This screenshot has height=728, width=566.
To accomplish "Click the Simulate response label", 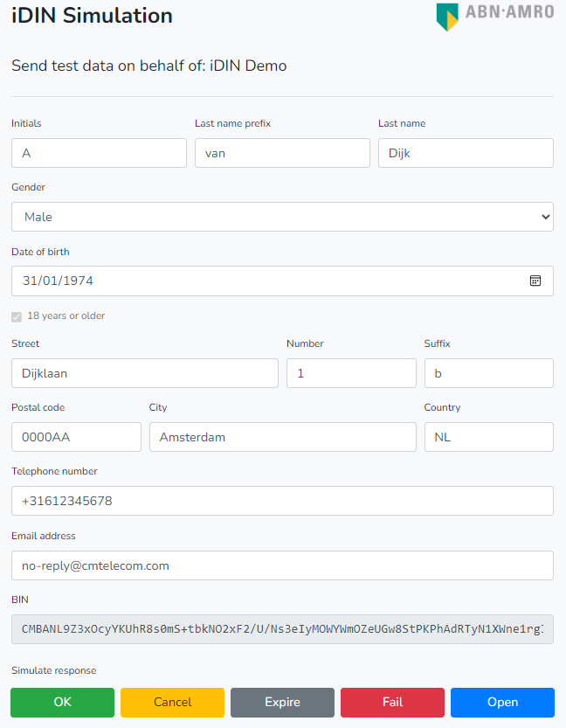I will pyautogui.click(x=54, y=670).
